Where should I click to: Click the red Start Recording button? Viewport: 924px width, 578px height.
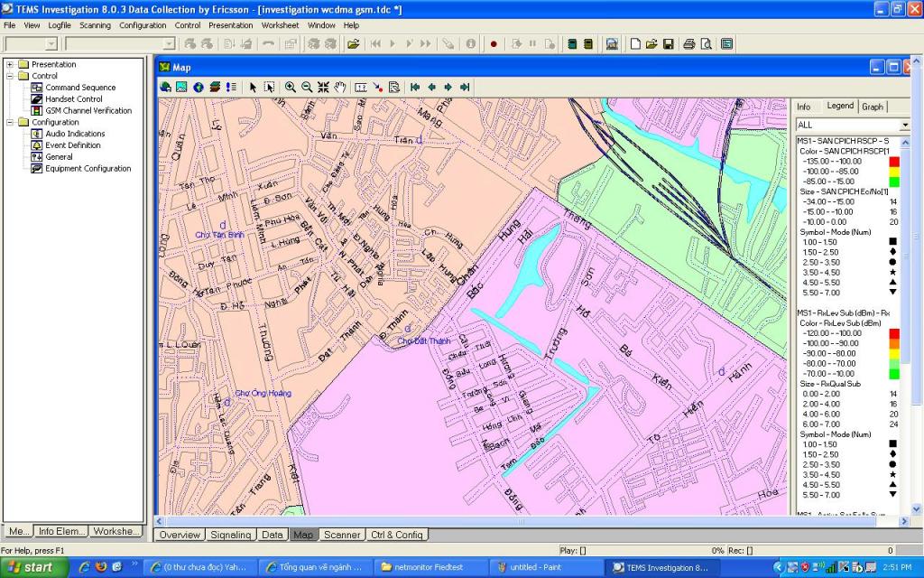pos(494,44)
